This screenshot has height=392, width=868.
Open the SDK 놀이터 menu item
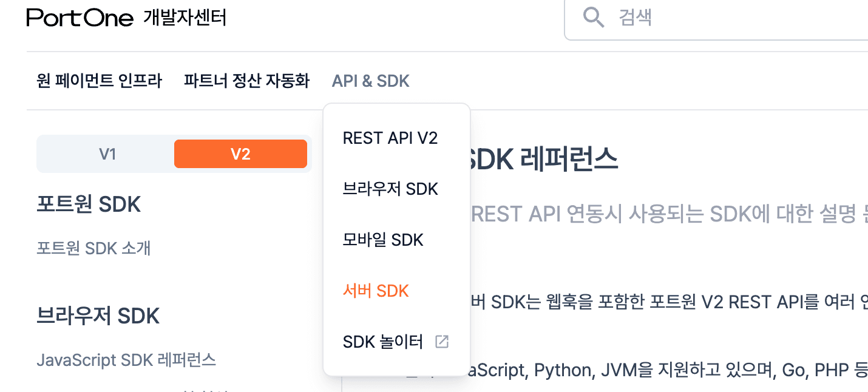click(x=383, y=342)
